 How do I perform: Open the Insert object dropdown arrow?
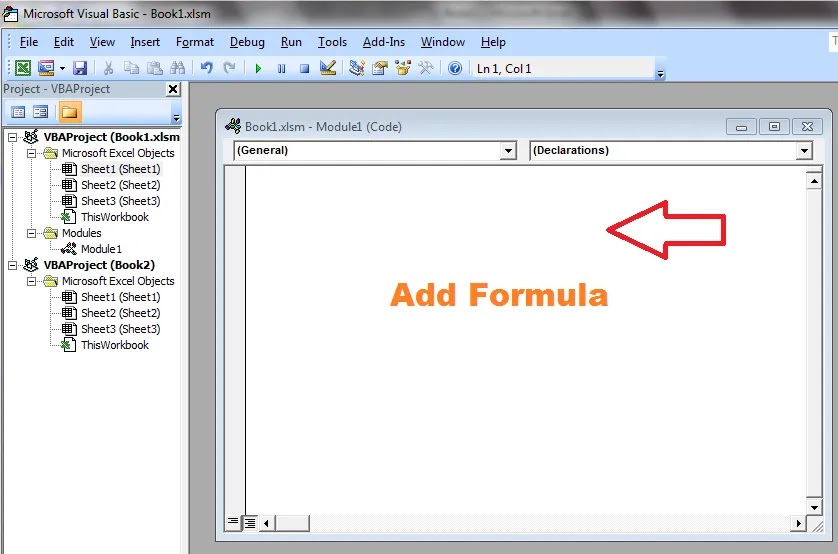(62, 68)
